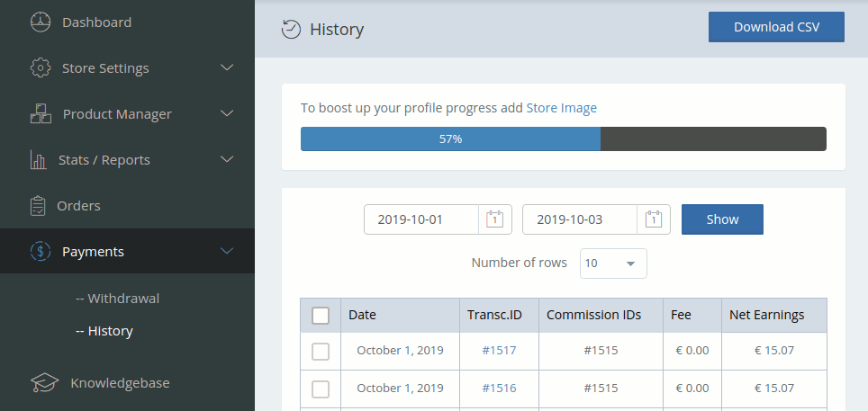Open calendar picker for start date 2019-10-01
Image resolution: width=868 pixels, height=411 pixels.
click(495, 219)
